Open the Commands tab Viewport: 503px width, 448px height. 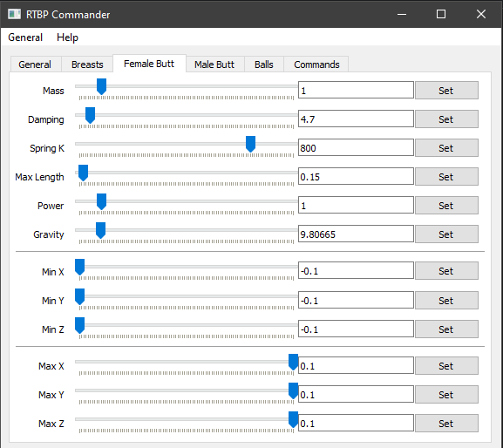[x=316, y=64]
